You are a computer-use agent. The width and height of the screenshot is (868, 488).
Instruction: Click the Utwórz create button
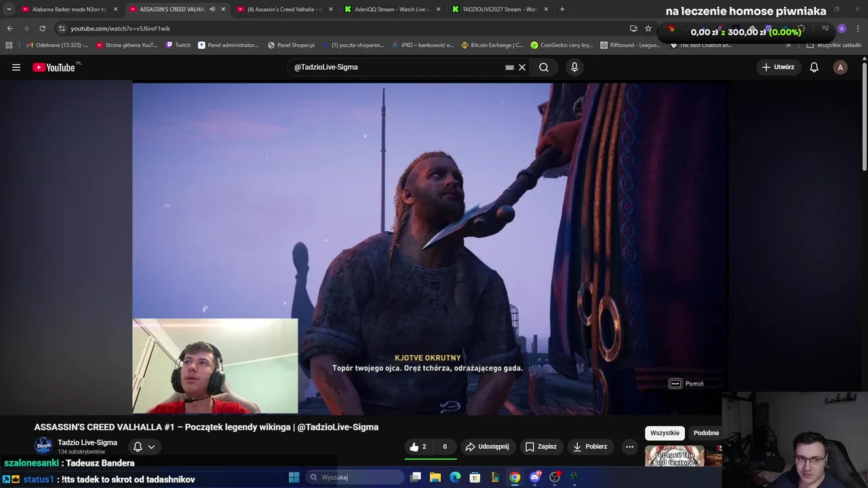pyautogui.click(x=778, y=67)
